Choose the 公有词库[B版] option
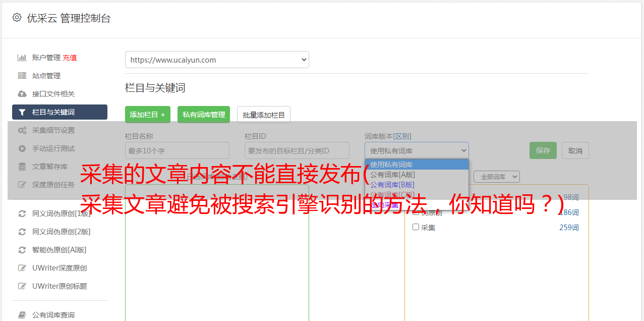Screen dimensions: 644x321 pyautogui.click(x=417, y=185)
